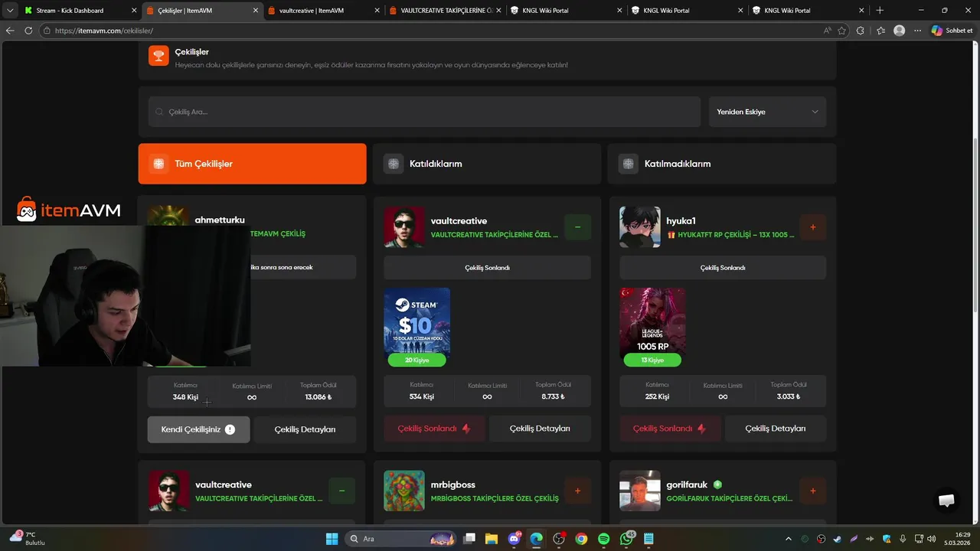Click the Tüm Çekilişler tab icon

click(158, 164)
